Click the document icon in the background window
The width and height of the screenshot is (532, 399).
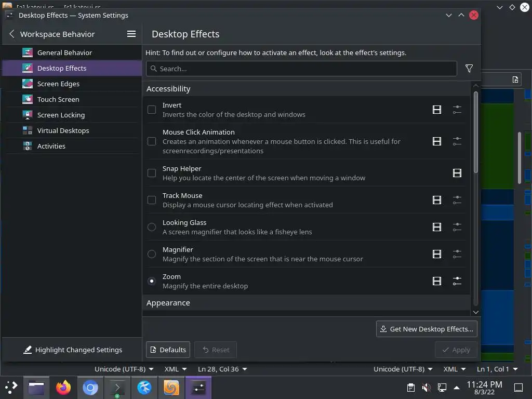coord(515,79)
